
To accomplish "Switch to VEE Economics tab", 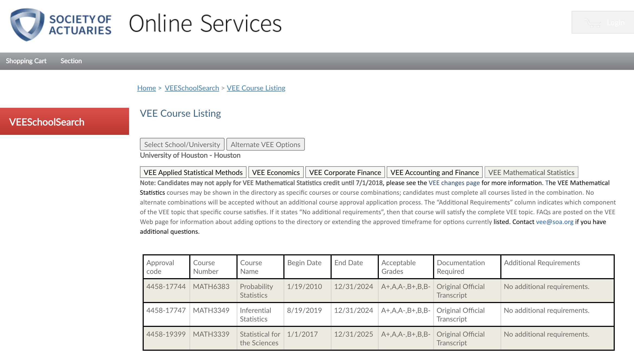I will click(276, 172).
